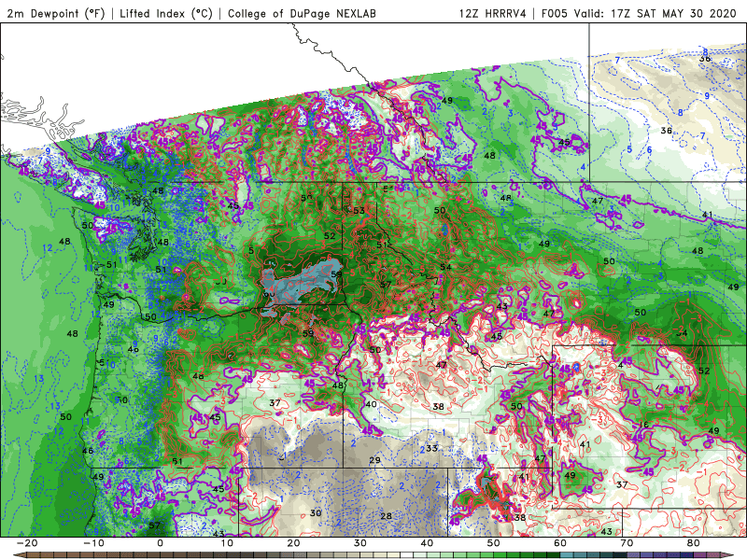Click the 40 tick label on the color scale
Image resolution: width=747 pixels, height=560 pixels.
427,543
